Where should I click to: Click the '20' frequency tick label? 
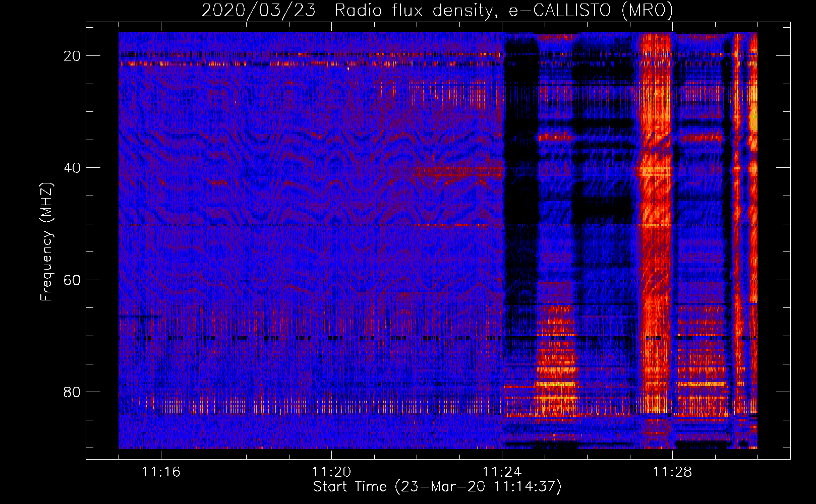coord(73,56)
